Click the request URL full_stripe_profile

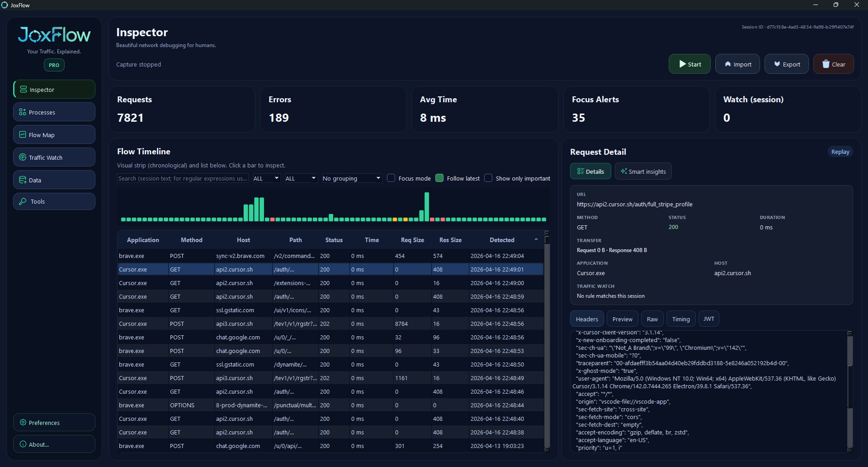point(635,204)
